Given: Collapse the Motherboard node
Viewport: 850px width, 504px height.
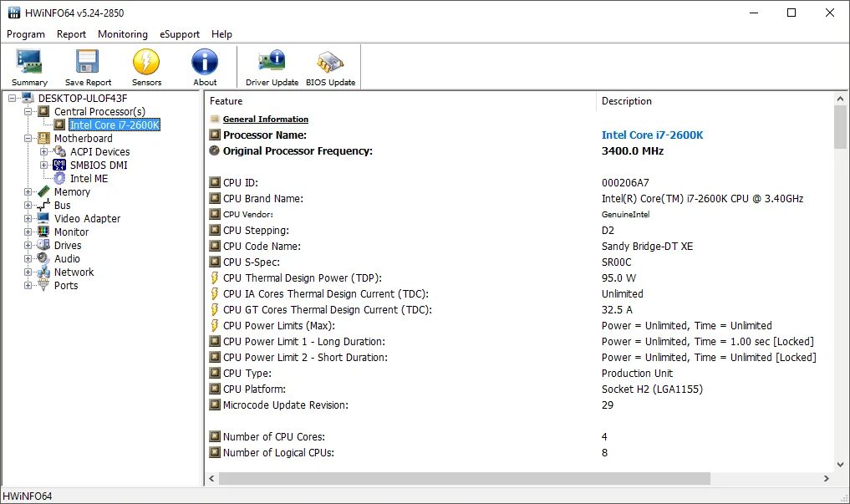Looking at the screenshot, I should (28, 138).
